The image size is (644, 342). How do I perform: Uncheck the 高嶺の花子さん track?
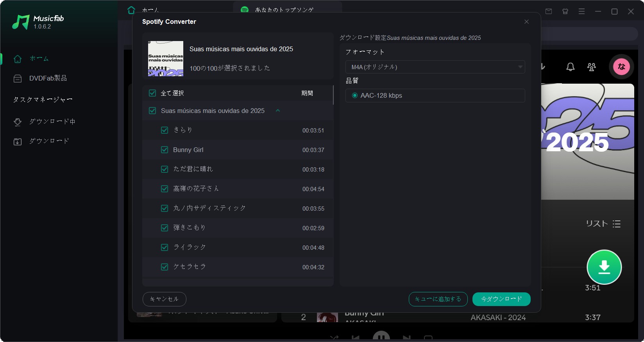click(x=165, y=189)
